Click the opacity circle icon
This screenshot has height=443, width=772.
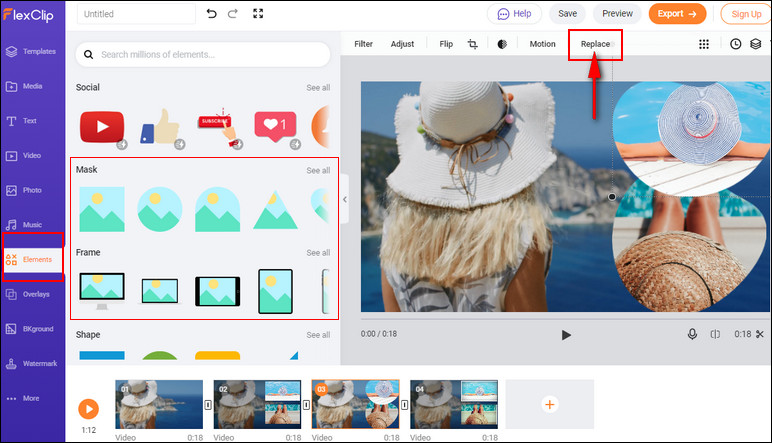[x=502, y=44]
